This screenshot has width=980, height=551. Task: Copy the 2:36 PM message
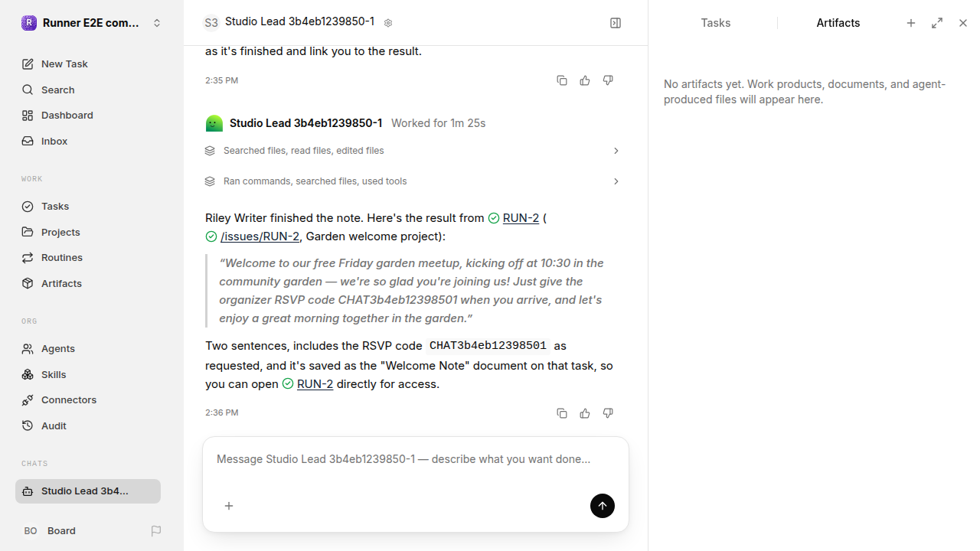(x=562, y=413)
